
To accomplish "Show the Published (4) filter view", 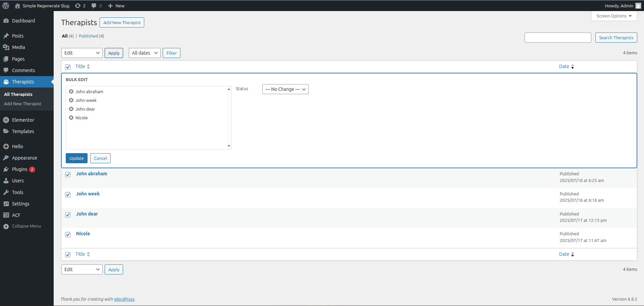I will click(x=91, y=36).
